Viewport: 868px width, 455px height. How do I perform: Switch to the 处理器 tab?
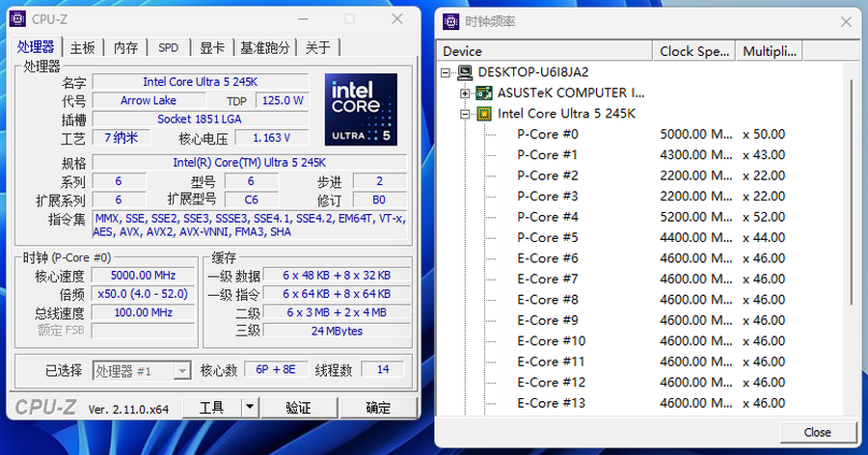[36, 47]
